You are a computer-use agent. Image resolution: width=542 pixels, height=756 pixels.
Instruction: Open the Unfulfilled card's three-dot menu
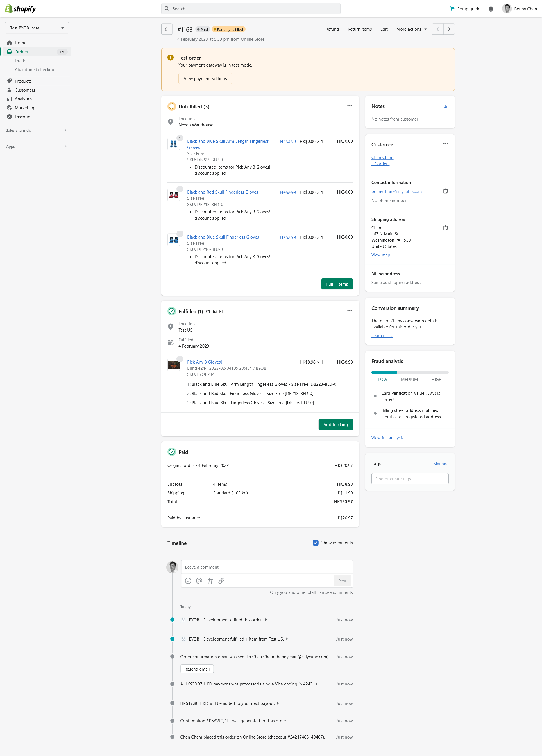click(350, 106)
